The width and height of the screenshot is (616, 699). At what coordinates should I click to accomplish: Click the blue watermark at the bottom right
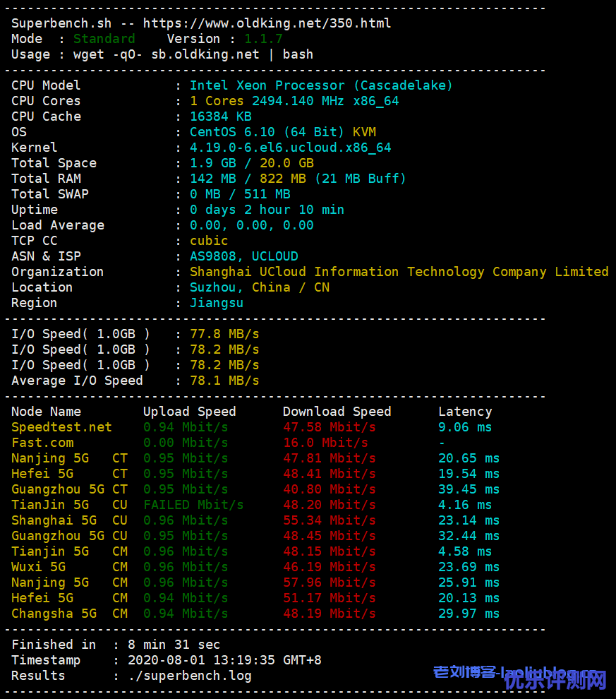point(519,676)
